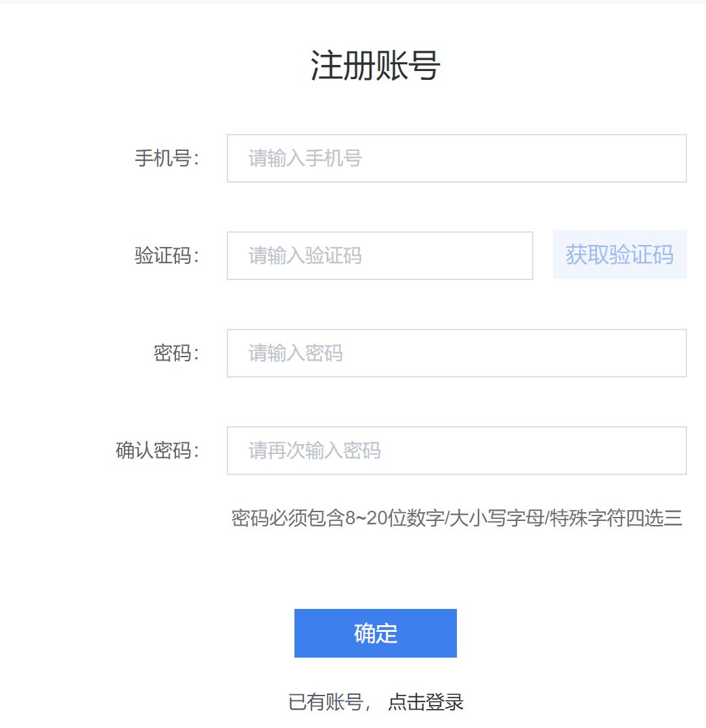Click the 密码 field label
706x728 pixels.
click(x=176, y=353)
